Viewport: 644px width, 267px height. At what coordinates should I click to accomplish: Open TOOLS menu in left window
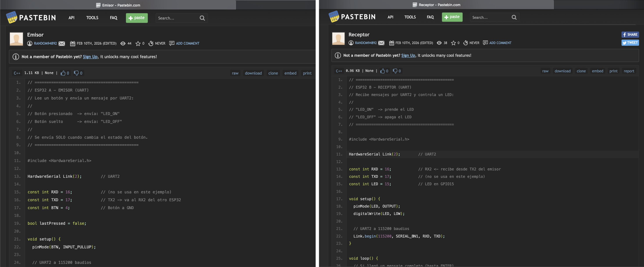point(92,18)
